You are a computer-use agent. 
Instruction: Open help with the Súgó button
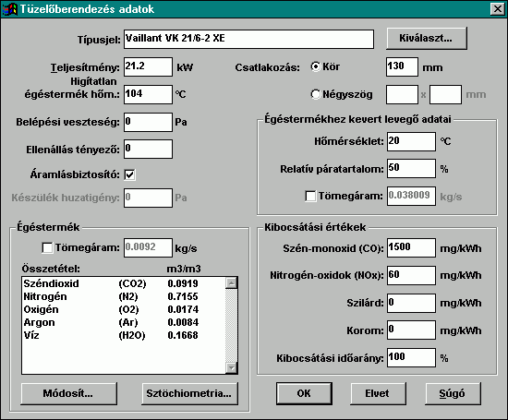tap(453, 393)
